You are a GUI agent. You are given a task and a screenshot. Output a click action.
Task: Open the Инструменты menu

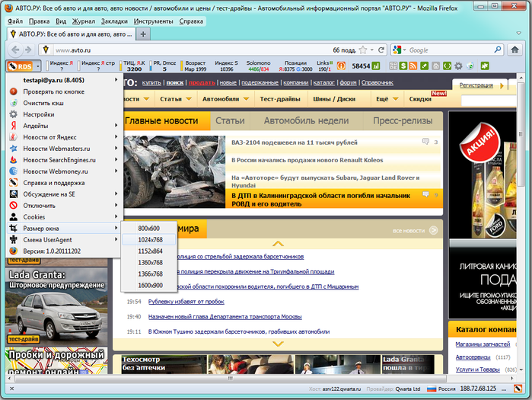point(153,21)
